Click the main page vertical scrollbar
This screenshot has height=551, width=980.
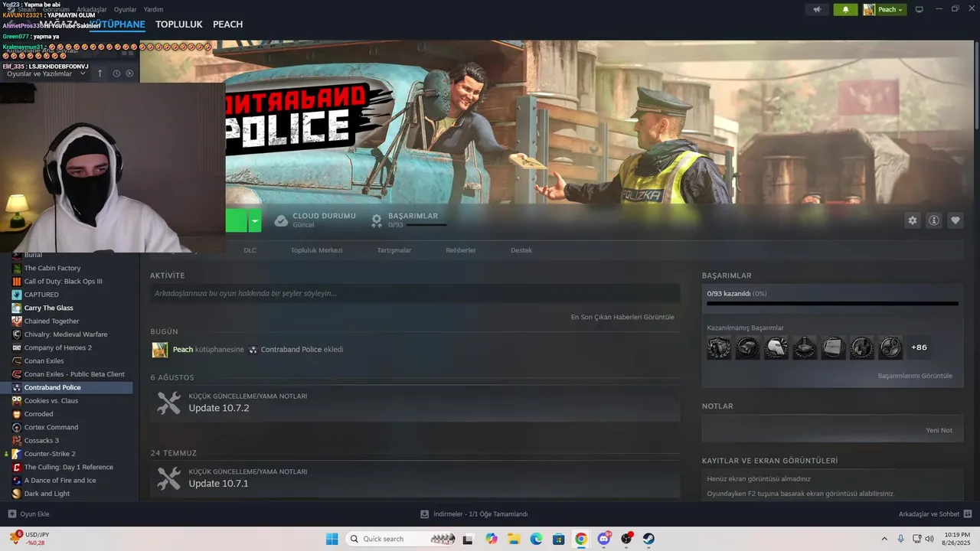pyautogui.click(x=975, y=84)
